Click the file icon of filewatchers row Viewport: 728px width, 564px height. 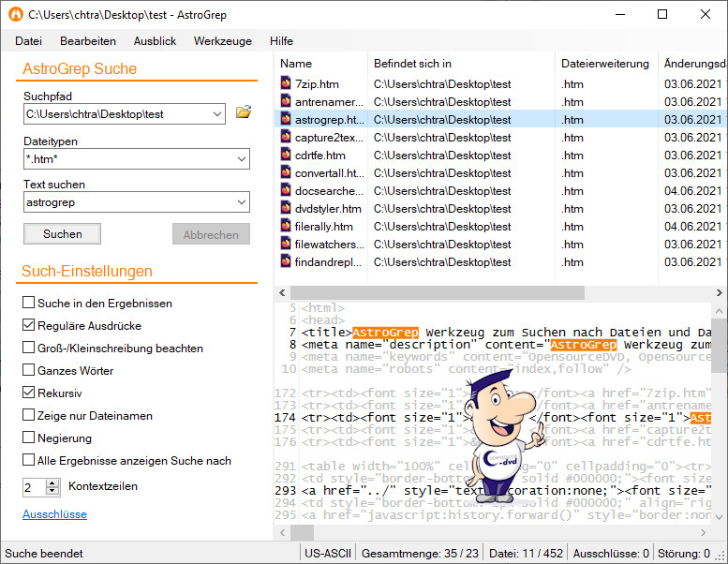286,244
